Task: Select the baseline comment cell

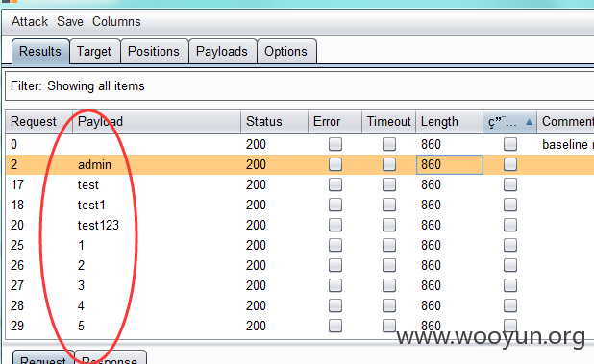Action: (x=565, y=144)
